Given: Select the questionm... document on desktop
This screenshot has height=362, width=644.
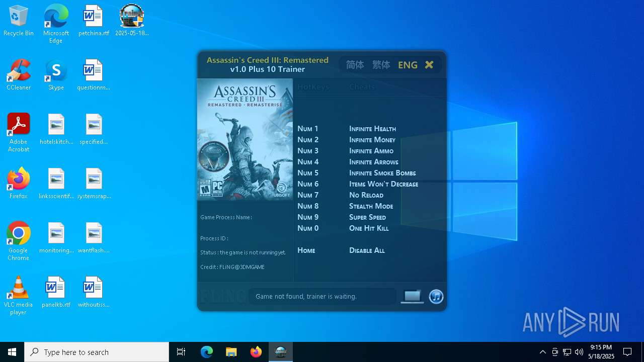Looking at the screenshot, I should click(94, 75).
